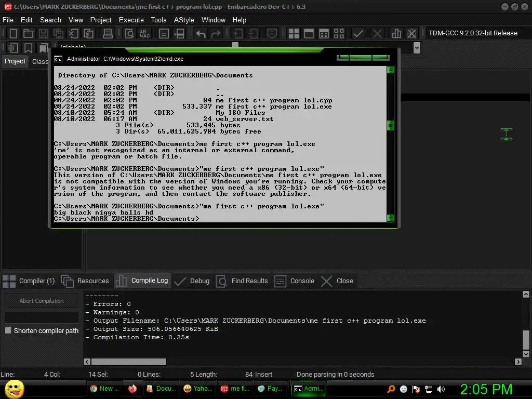Screen dimensions: 532x399
Task: Switch to the Resources tab
Action: (x=85, y=281)
